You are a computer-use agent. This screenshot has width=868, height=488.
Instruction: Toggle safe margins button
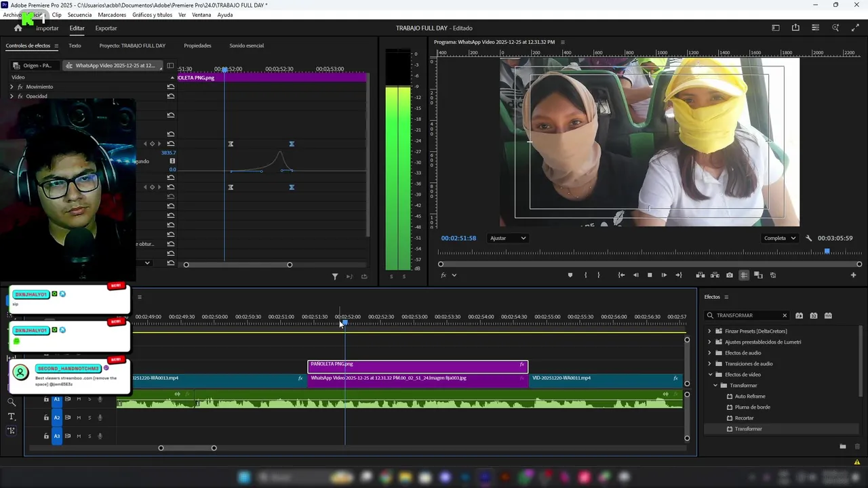[x=744, y=275]
